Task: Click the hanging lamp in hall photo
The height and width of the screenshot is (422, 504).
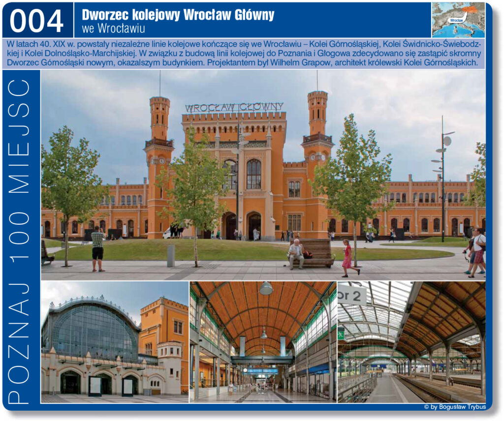Action: coord(266,289)
